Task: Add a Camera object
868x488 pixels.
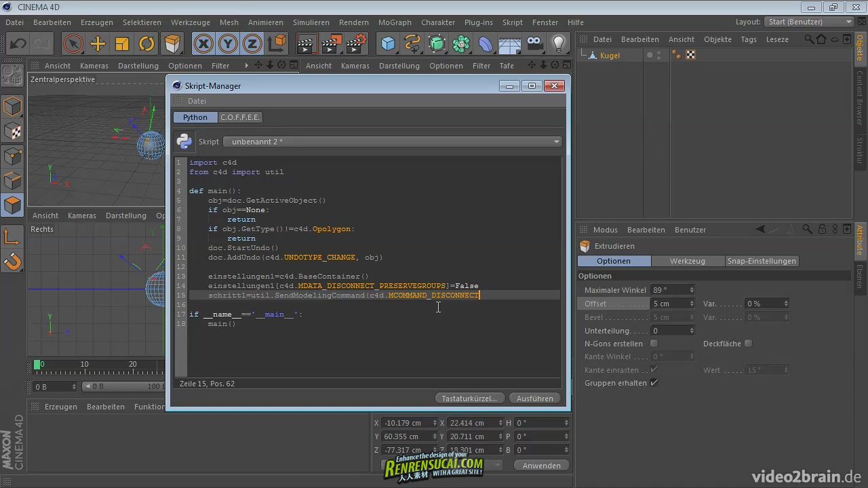Action: (x=534, y=44)
